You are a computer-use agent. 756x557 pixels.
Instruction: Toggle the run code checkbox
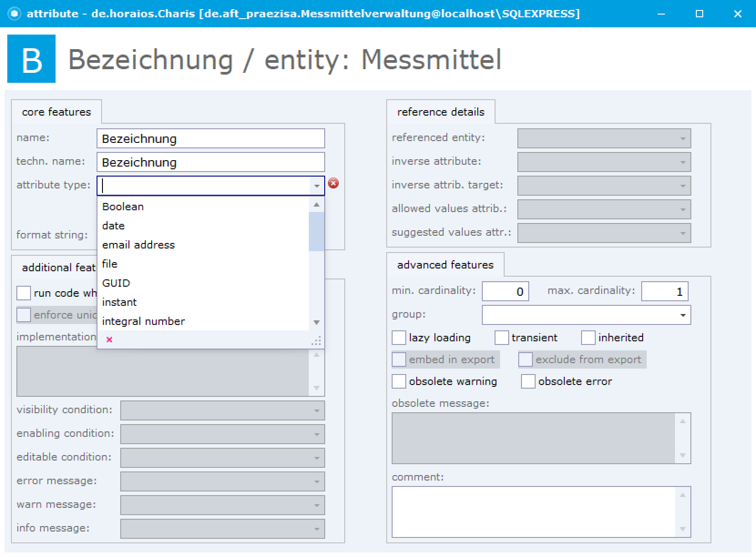pos(24,293)
